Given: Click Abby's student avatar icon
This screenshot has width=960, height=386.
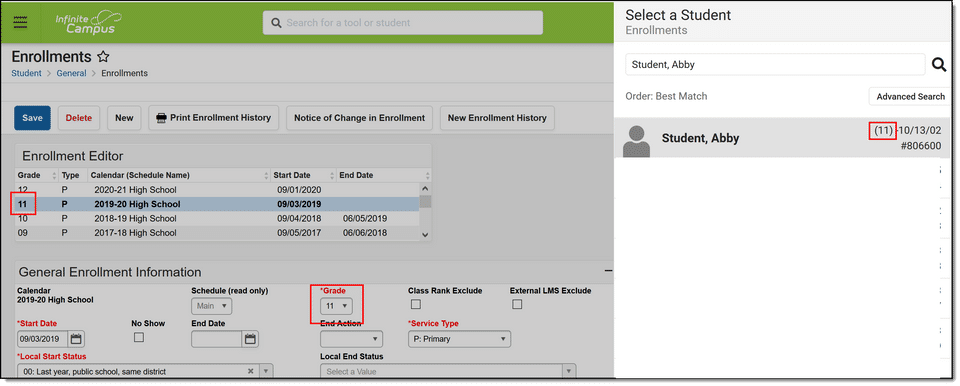Looking at the screenshot, I should (x=636, y=142).
